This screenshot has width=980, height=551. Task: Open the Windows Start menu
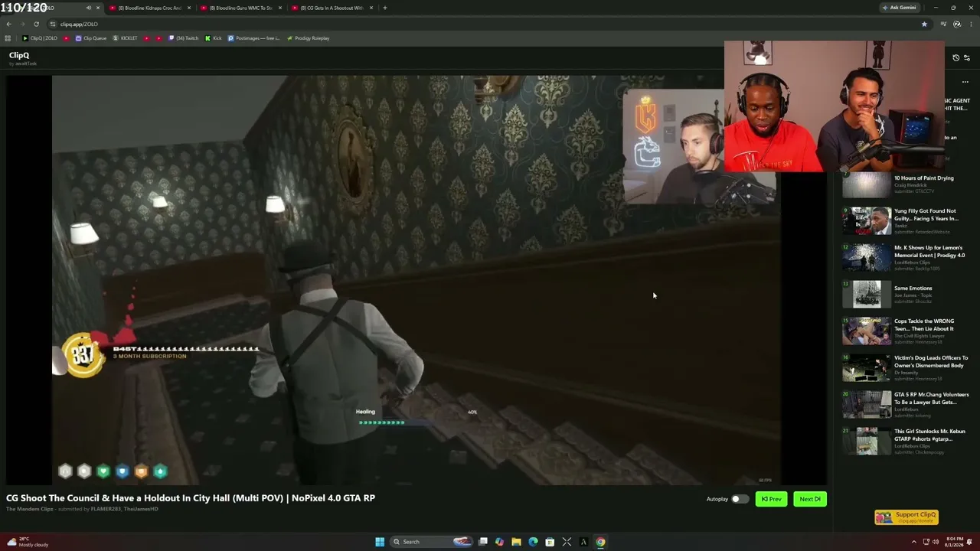(380, 542)
